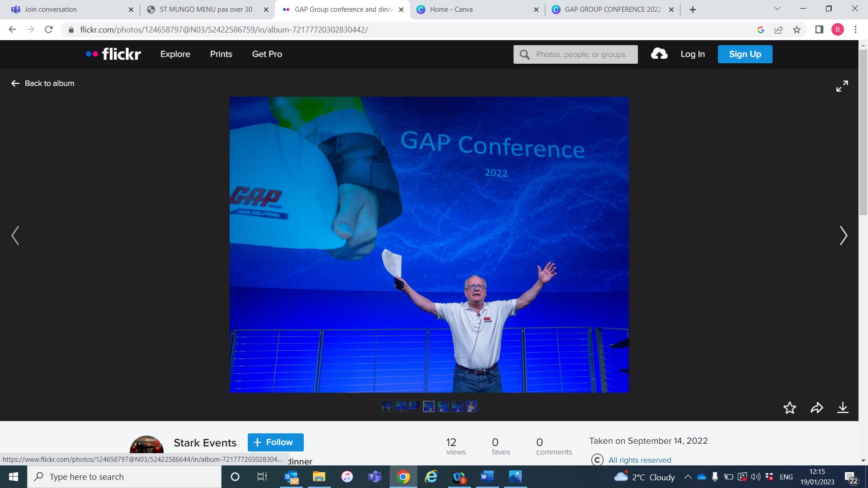This screenshot has width=868, height=488.
Task: Click the Flickr search input field
Action: (x=581, y=54)
